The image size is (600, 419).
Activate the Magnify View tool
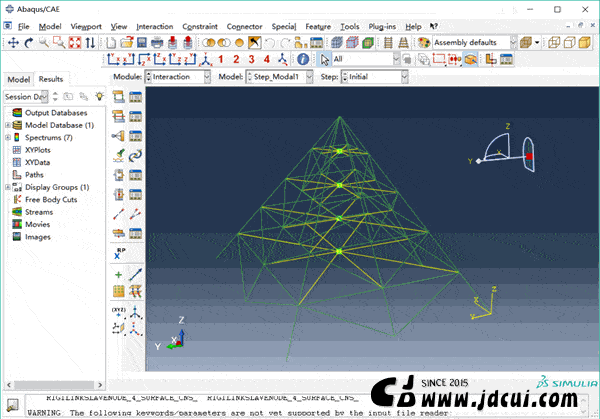tap(44, 42)
